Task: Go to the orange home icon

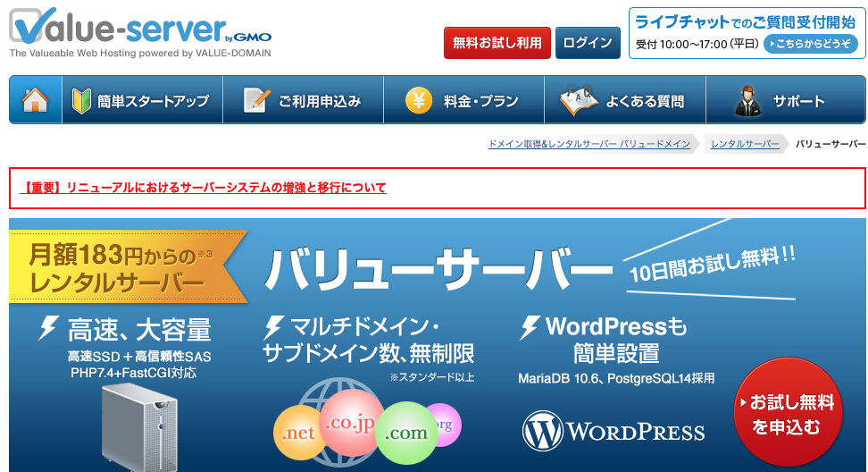Action: [x=35, y=100]
